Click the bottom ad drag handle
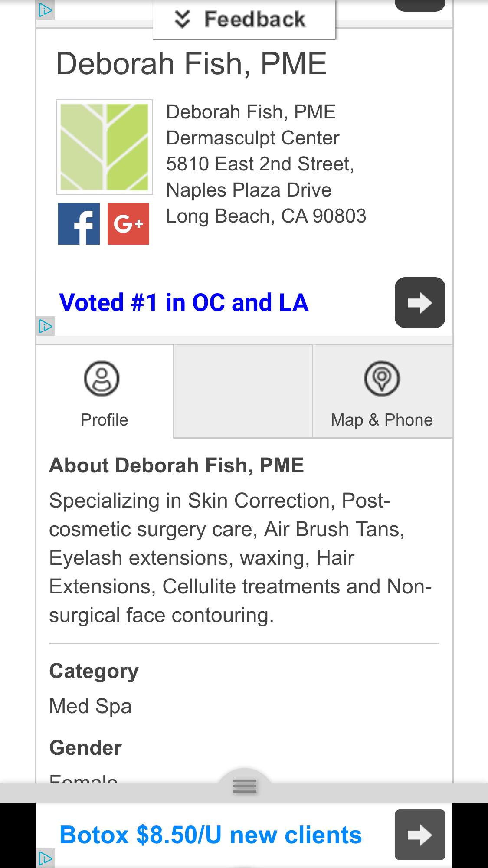 (x=244, y=786)
